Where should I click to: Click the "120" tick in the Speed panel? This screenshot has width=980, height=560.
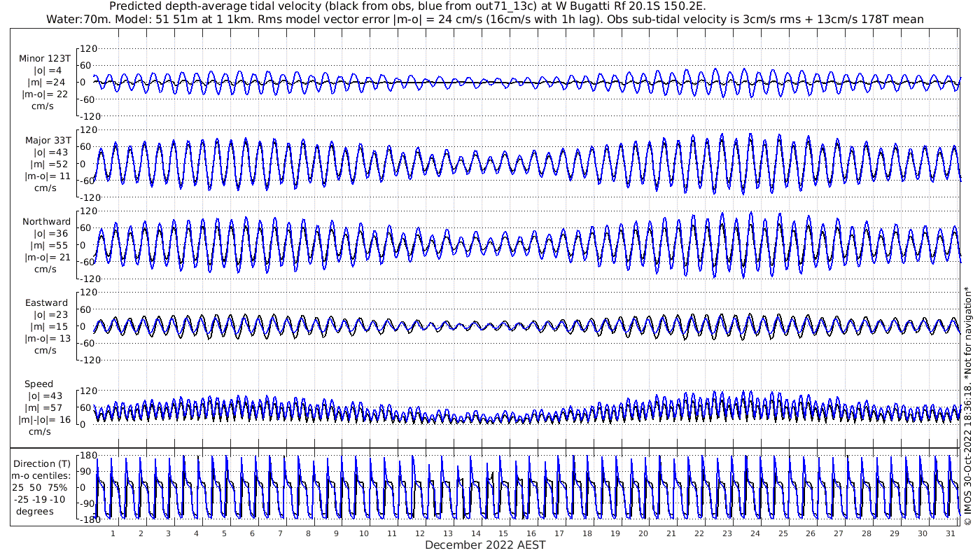pos(87,390)
